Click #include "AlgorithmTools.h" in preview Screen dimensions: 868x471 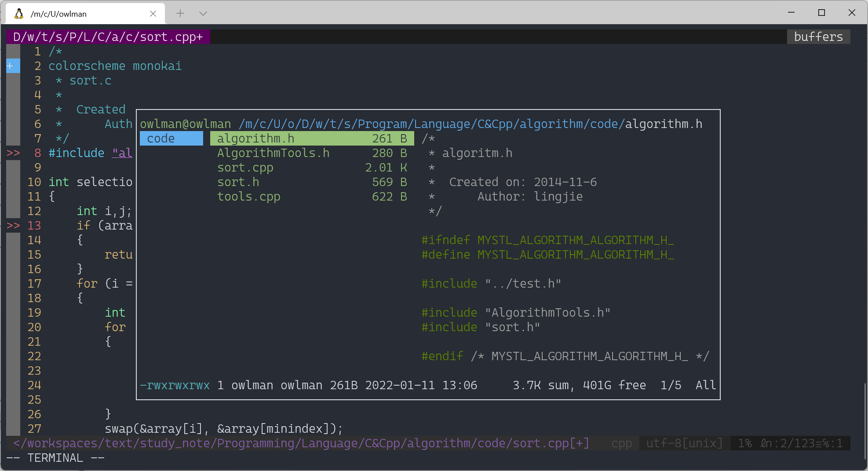tap(516, 313)
